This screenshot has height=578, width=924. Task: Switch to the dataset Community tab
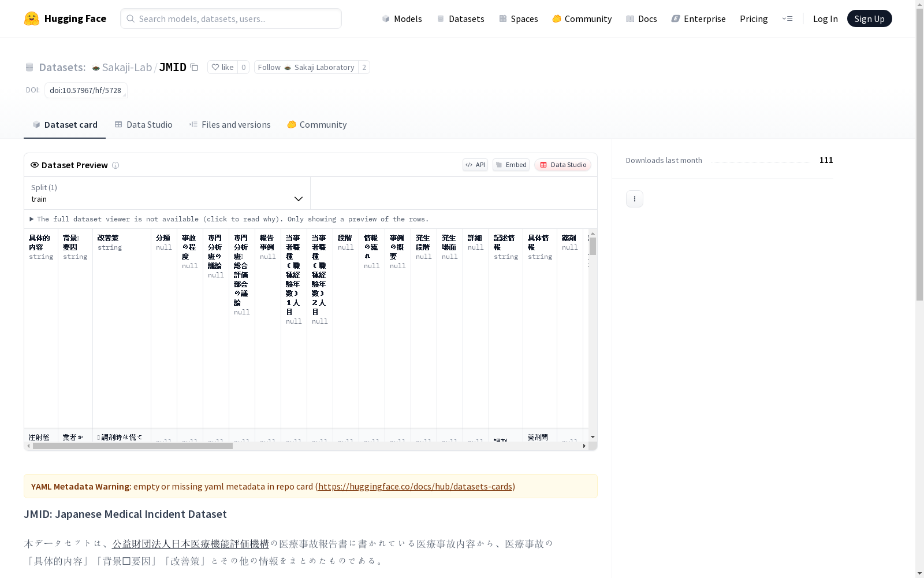tap(317, 125)
